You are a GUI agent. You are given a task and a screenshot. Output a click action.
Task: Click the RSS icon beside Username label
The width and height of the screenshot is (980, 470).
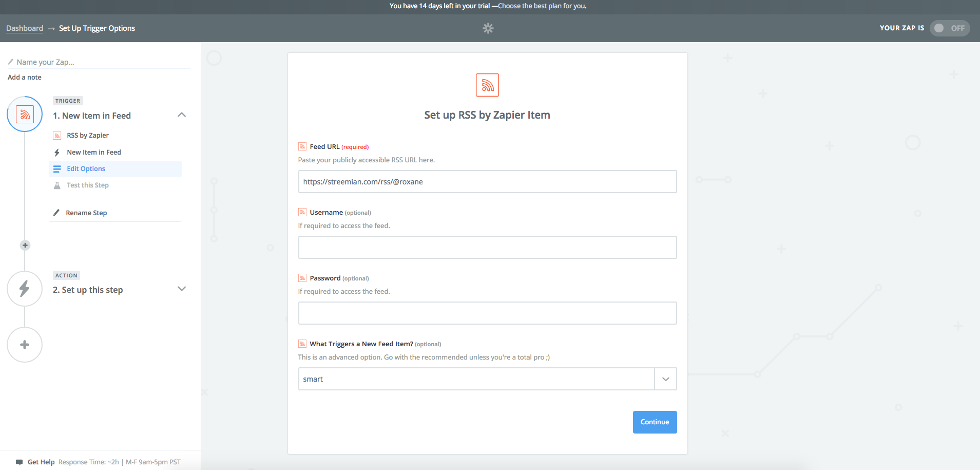(302, 212)
